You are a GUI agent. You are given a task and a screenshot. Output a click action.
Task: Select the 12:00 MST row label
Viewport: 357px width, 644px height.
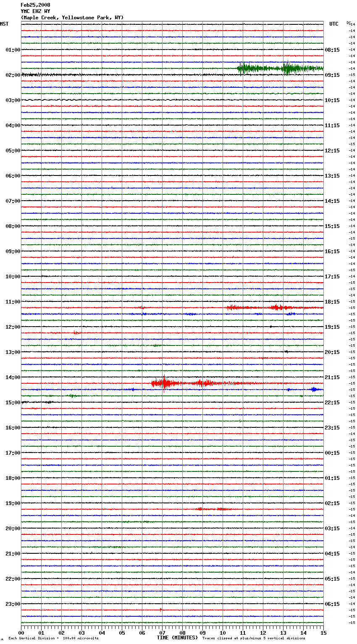click(x=13, y=327)
